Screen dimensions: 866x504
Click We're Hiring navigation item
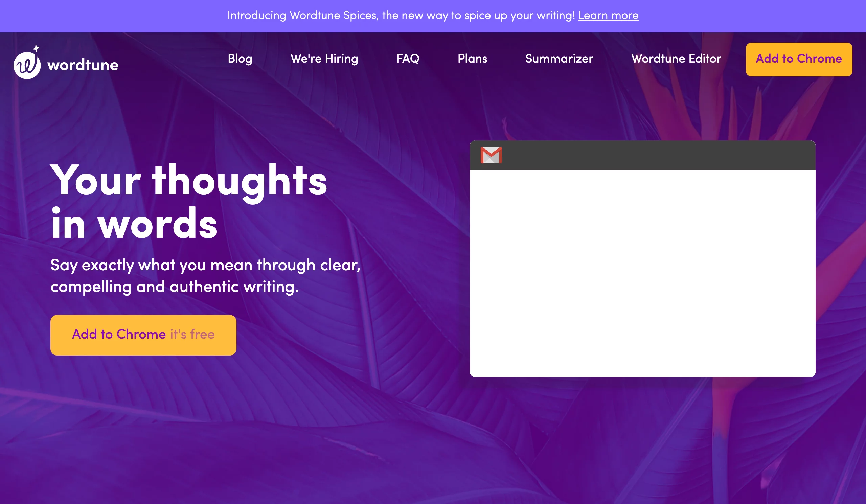click(324, 60)
